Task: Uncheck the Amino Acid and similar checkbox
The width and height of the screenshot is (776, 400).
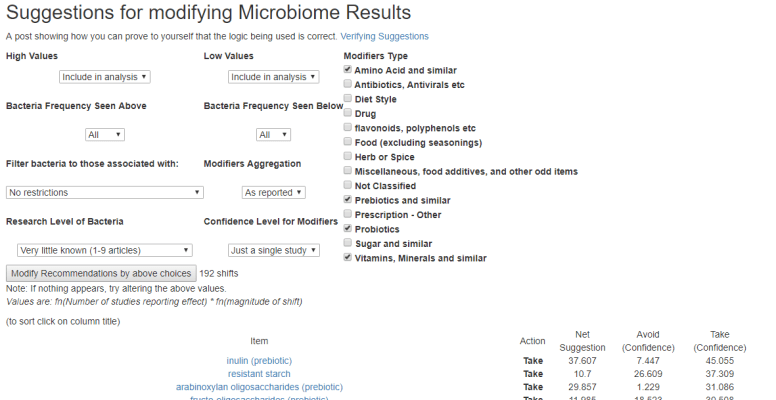Action: tap(347, 70)
